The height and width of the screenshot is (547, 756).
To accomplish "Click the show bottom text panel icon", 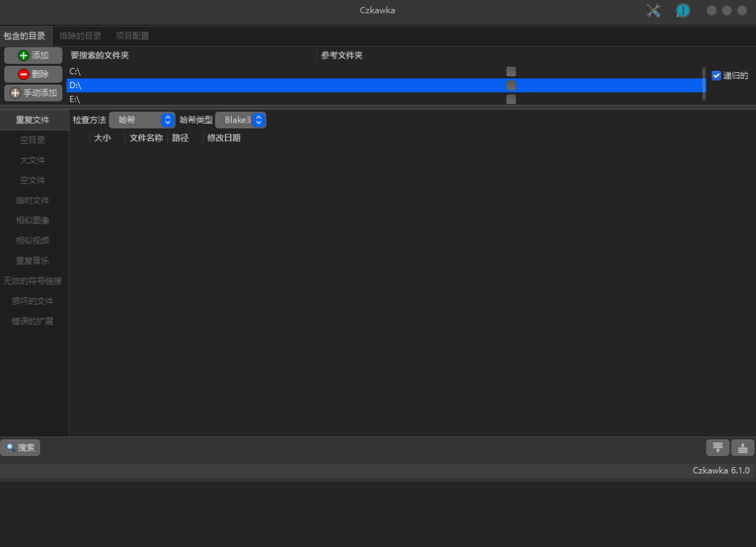I will coord(743,448).
